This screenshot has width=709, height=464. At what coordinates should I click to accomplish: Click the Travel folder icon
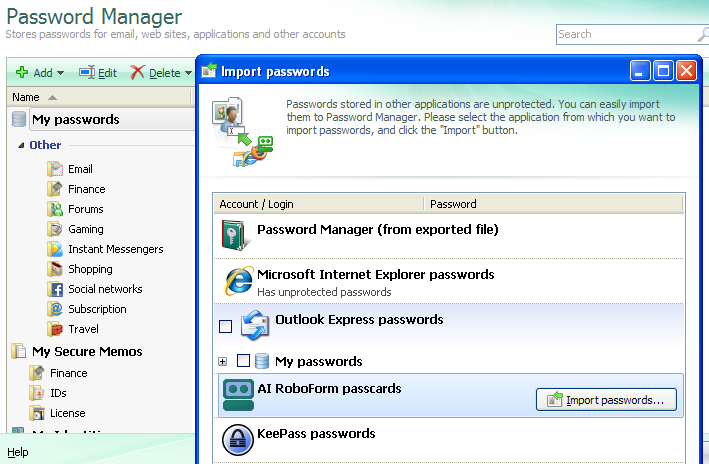point(55,329)
